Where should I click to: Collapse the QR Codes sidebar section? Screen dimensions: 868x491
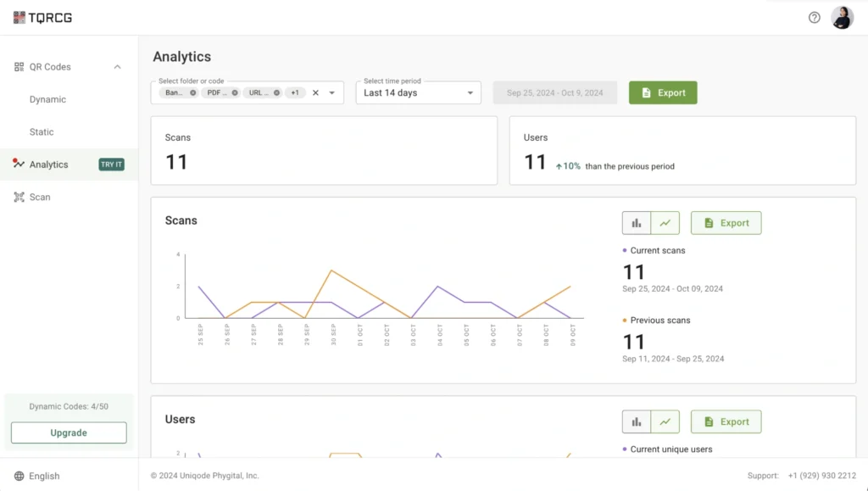click(x=117, y=66)
